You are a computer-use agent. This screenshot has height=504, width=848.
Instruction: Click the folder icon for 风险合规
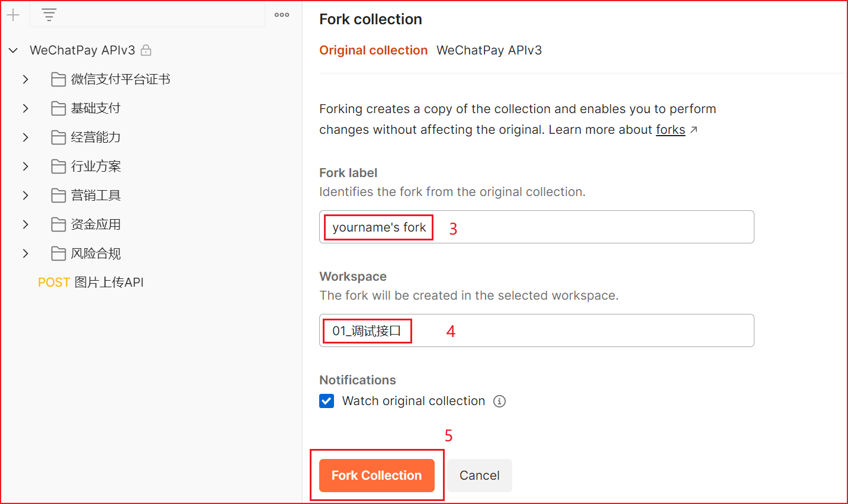click(x=58, y=253)
